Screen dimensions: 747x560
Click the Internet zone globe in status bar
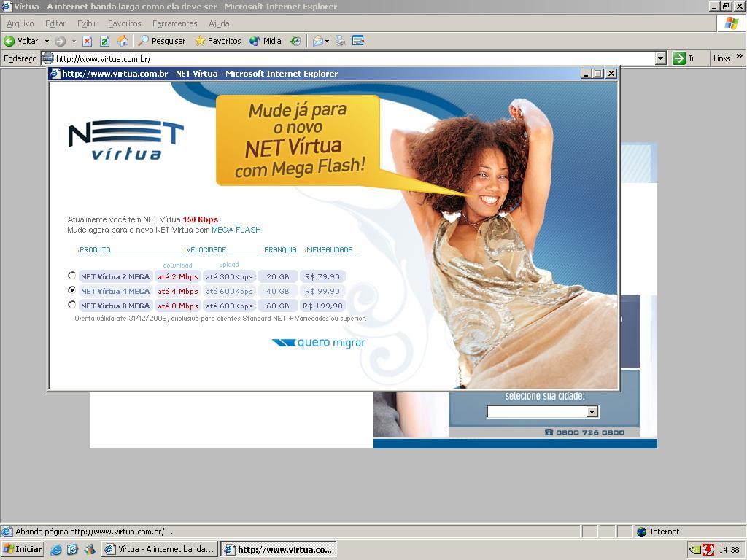tap(642, 532)
